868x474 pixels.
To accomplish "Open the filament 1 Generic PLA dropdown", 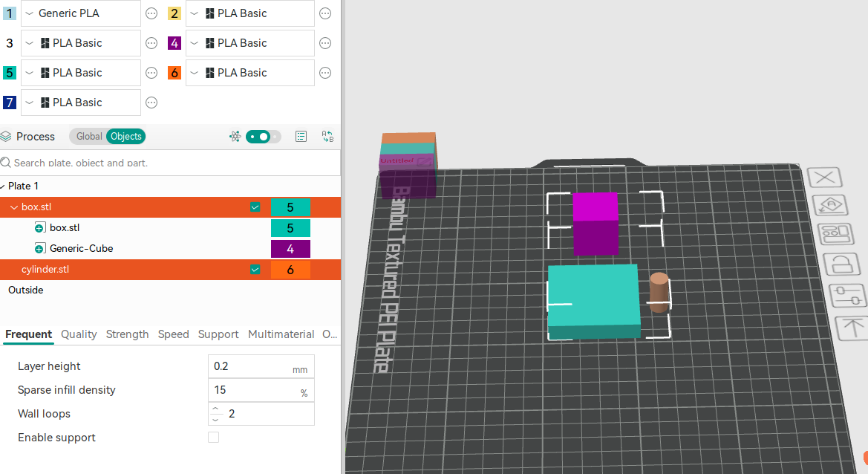I will [81, 13].
